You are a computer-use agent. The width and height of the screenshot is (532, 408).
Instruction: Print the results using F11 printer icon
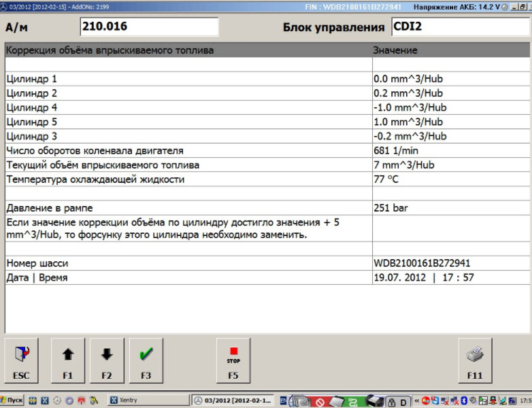(x=474, y=360)
